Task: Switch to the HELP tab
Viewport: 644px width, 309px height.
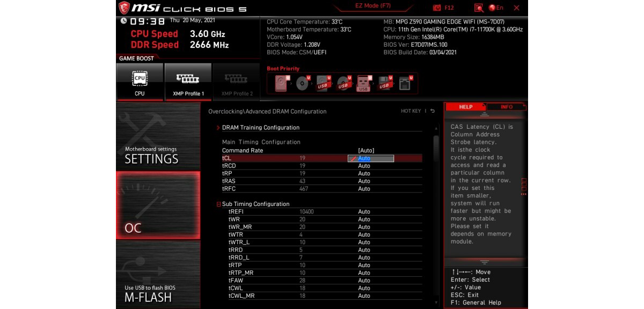Action: point(466,107)
